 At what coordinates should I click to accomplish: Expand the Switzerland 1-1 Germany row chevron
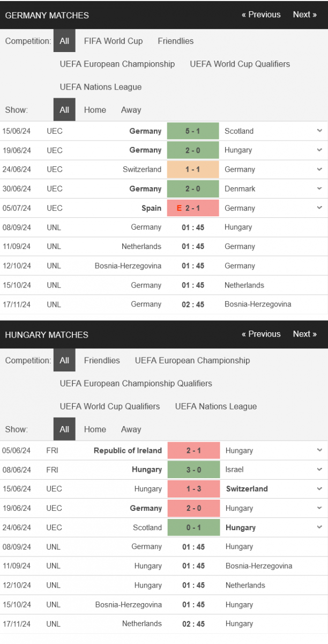(319, 169)
